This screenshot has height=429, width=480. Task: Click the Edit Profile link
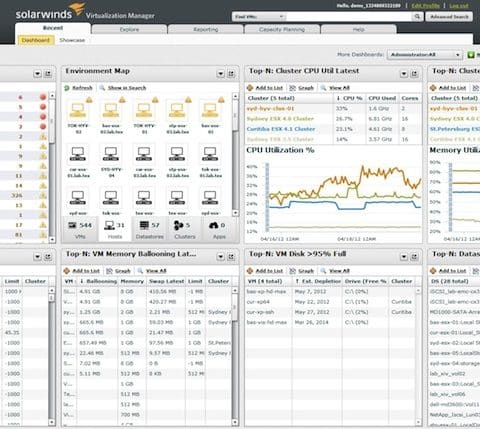(426, 6)
